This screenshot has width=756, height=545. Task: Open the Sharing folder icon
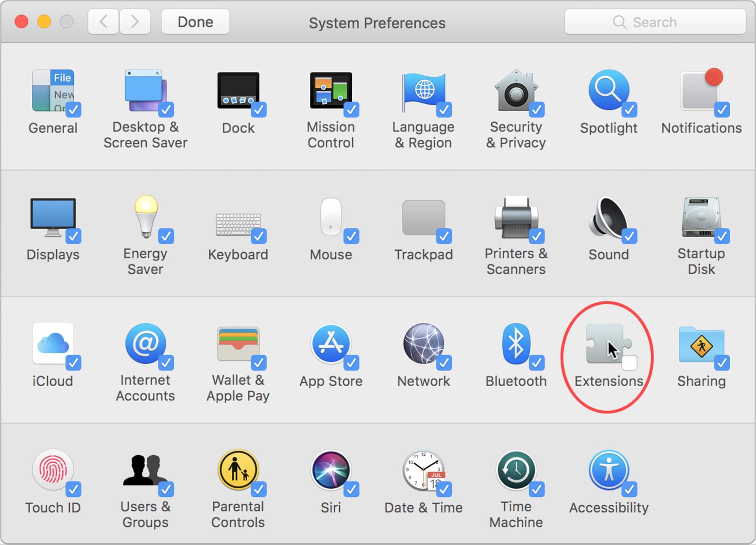coord(701,344)
